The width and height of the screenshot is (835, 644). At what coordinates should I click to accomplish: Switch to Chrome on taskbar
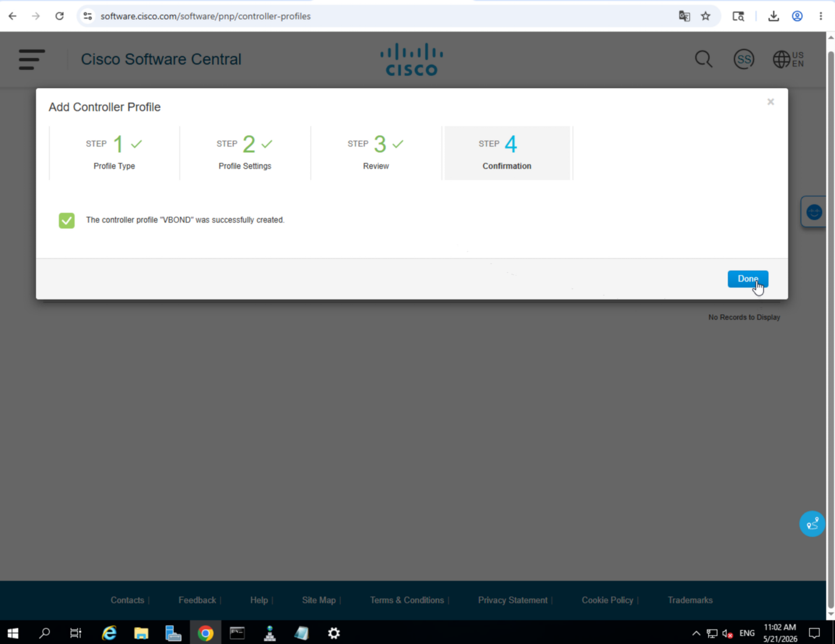[205, 633]
